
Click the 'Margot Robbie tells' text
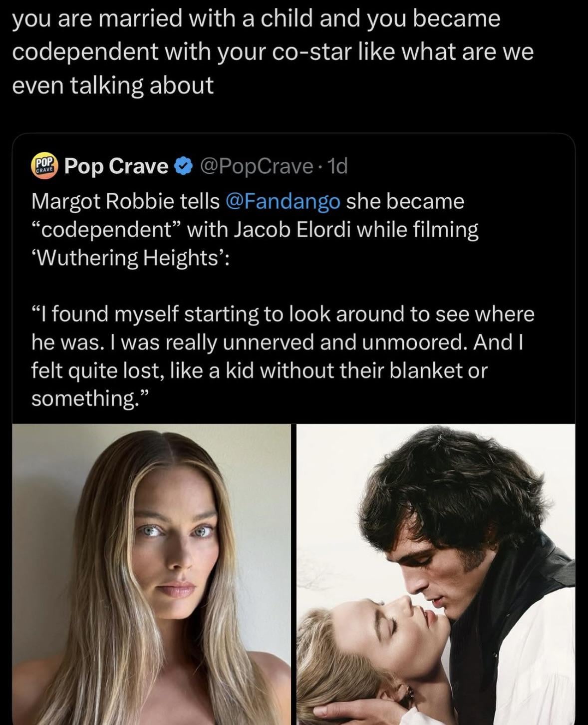(125, 201)
